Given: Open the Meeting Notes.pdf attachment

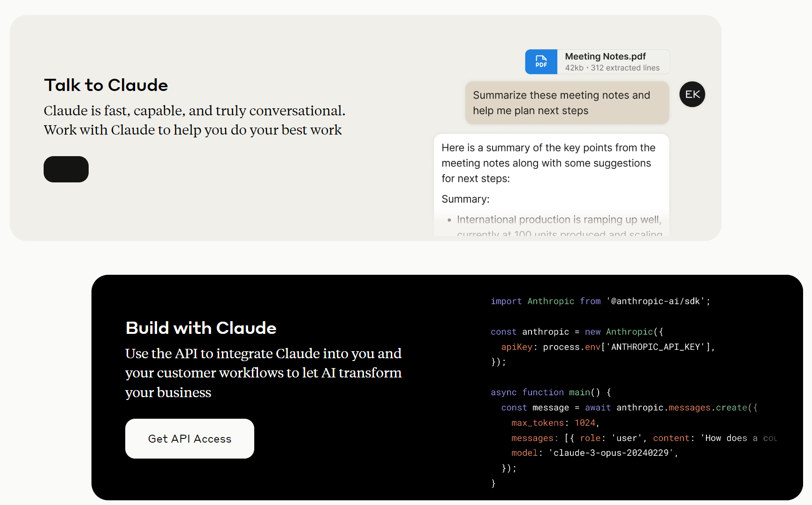Looking at the screenshot, I should click(x=597, y=62).
